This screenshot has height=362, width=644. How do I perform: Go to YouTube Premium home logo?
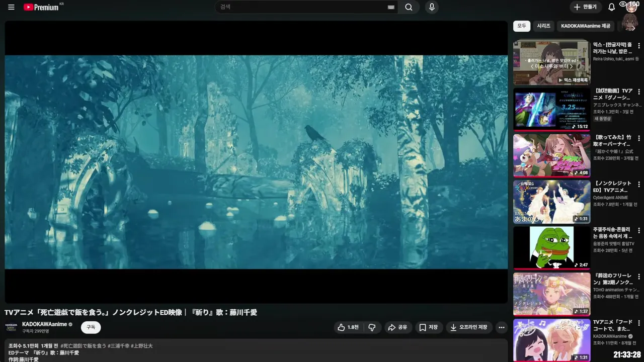click(42, 7)
